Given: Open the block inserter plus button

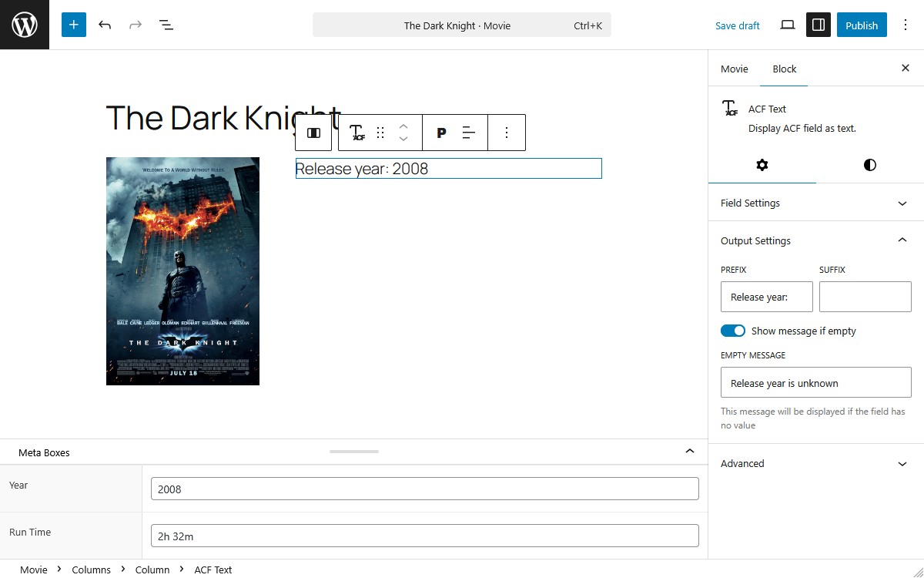Looking at the screenshot, I should 74,25.
